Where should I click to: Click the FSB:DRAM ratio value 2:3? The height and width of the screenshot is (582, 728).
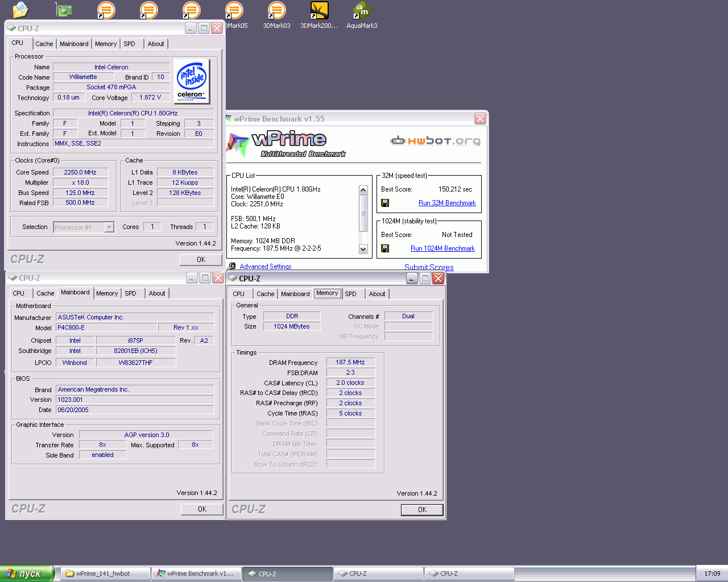coord(350,372)
